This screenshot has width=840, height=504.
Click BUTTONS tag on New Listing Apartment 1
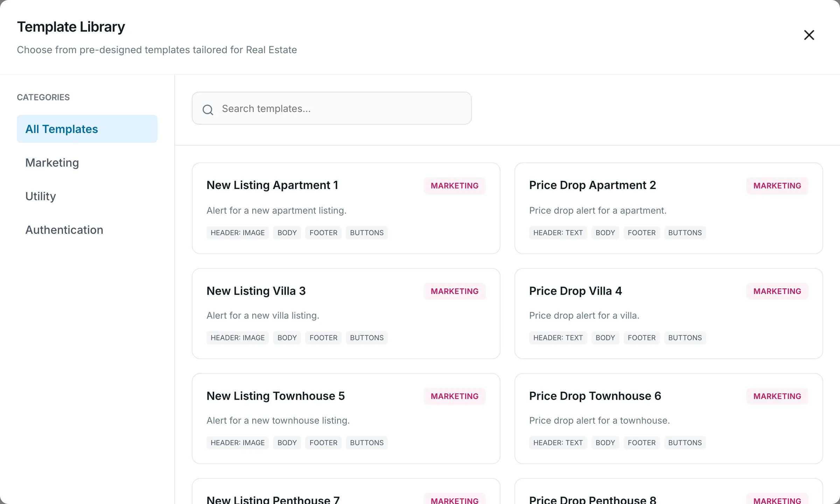(x=367, y=233)
